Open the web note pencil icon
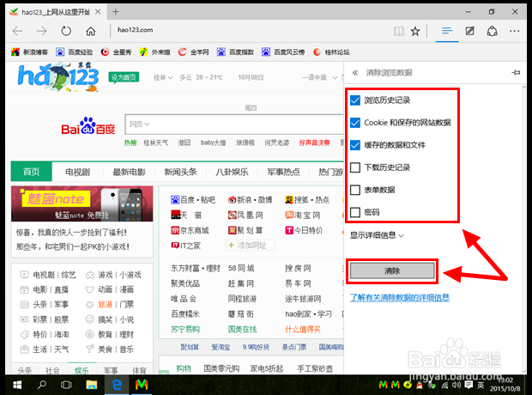 point(470,31)
